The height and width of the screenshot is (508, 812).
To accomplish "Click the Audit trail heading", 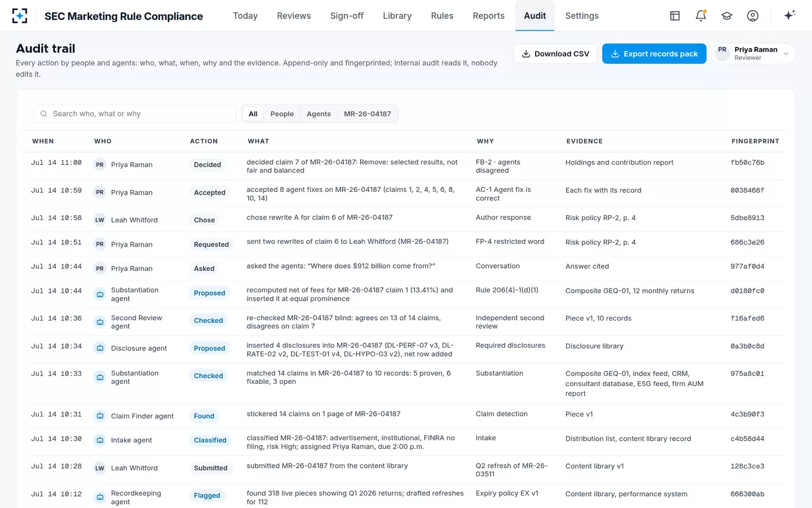I will coord(46,49).
